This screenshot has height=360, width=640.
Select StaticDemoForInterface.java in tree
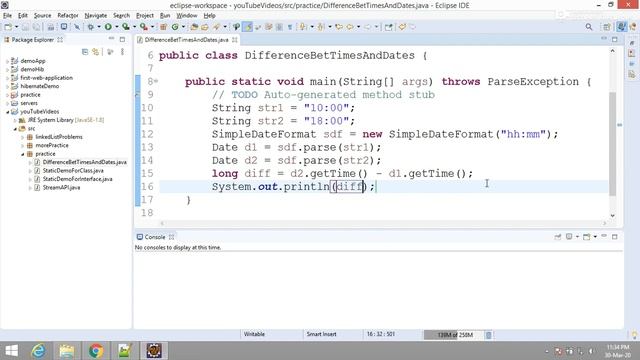coord(78,179)
